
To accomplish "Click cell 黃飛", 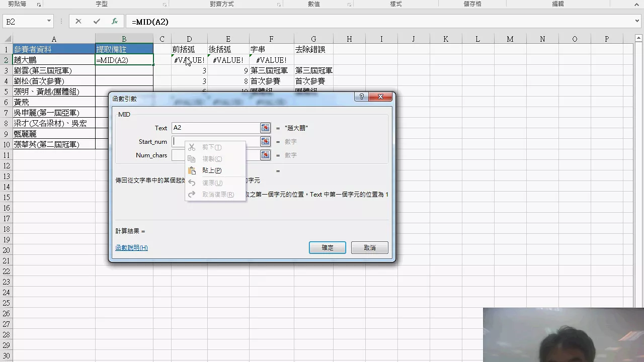I will [54, 103].
